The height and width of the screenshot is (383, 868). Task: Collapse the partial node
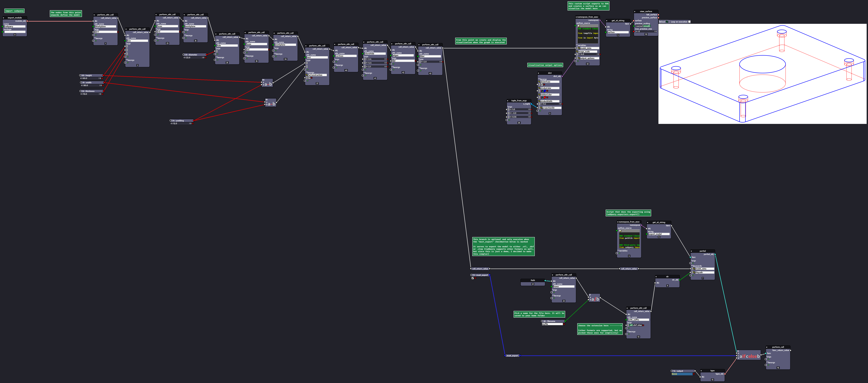coord(691,251)
